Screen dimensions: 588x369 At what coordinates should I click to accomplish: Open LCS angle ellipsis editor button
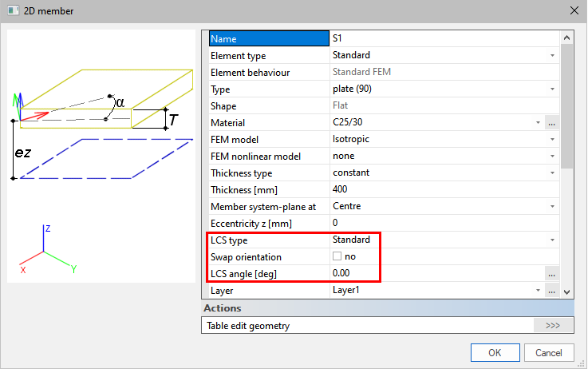[x=551, y=274]
